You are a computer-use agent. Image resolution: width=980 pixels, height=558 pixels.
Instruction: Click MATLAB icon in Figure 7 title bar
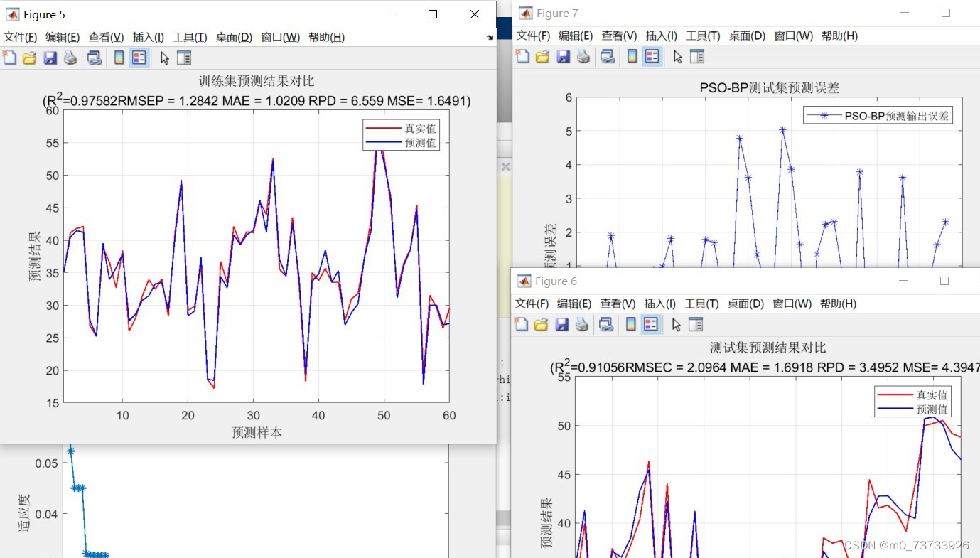pyautogui.click(x=525, y=13)
